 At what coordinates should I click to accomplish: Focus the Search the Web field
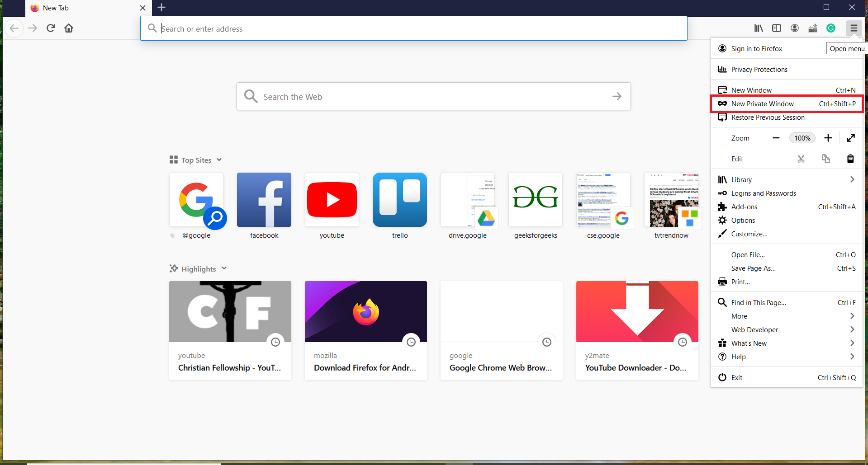(x=434, y=96)
